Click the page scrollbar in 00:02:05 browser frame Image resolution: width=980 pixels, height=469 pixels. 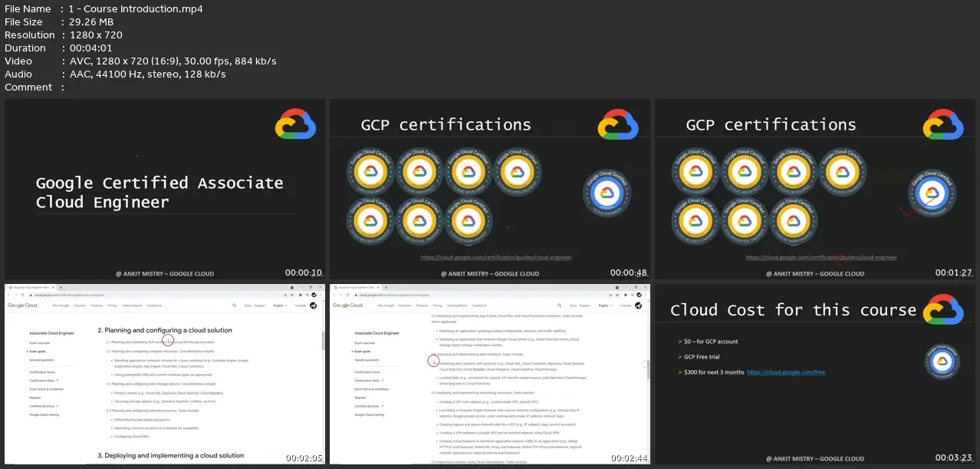coord(323,341)
